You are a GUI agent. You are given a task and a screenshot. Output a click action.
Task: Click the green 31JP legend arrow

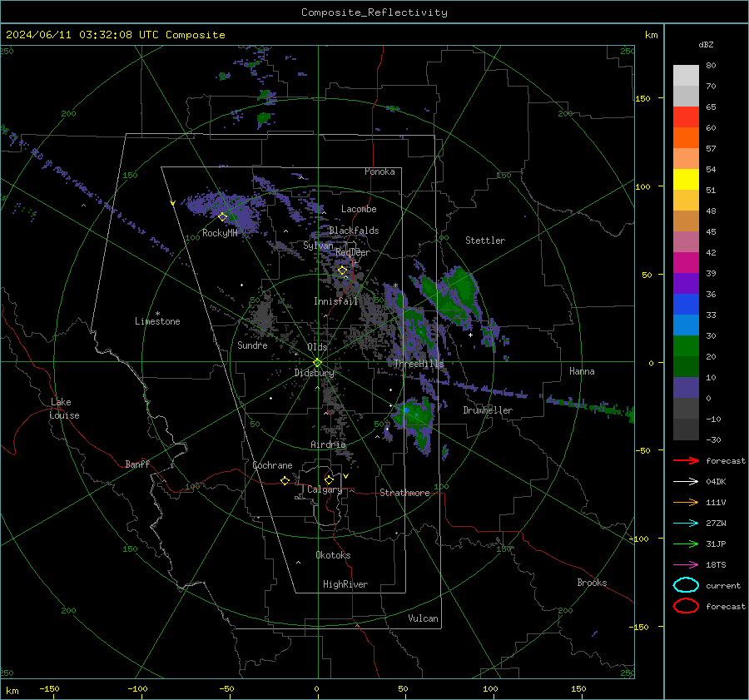(x=686, y=544)
